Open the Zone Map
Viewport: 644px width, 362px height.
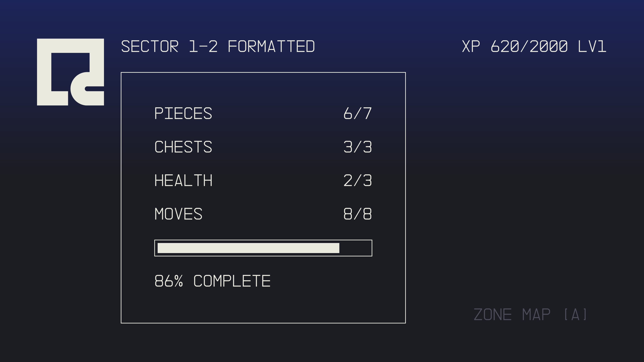[530, 315]
